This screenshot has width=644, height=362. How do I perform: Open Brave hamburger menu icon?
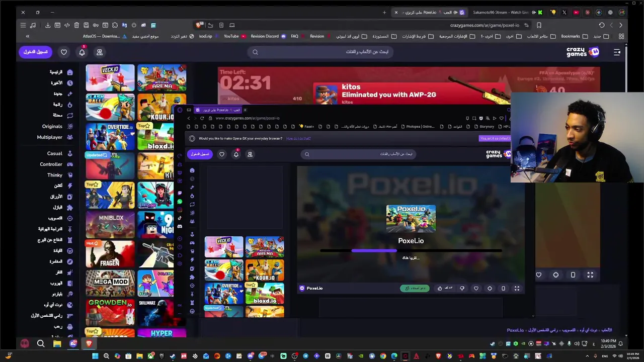tap(23, 25)
